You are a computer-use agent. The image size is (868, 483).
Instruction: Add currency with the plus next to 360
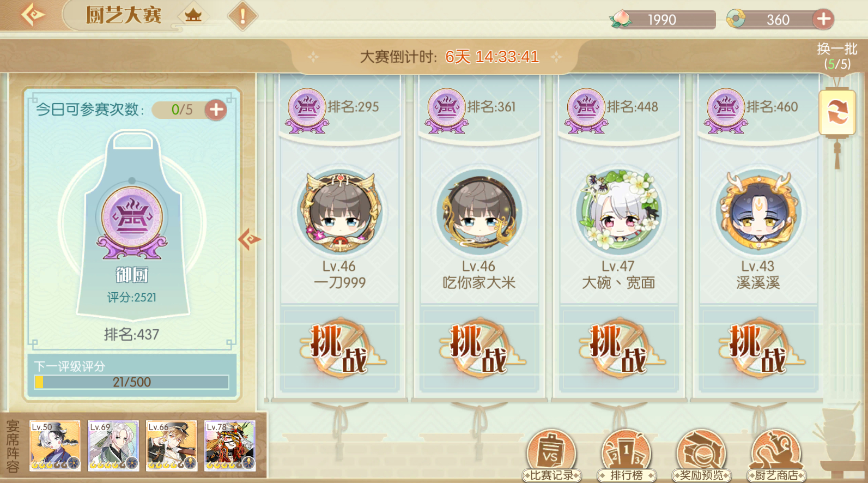(823, 20)
